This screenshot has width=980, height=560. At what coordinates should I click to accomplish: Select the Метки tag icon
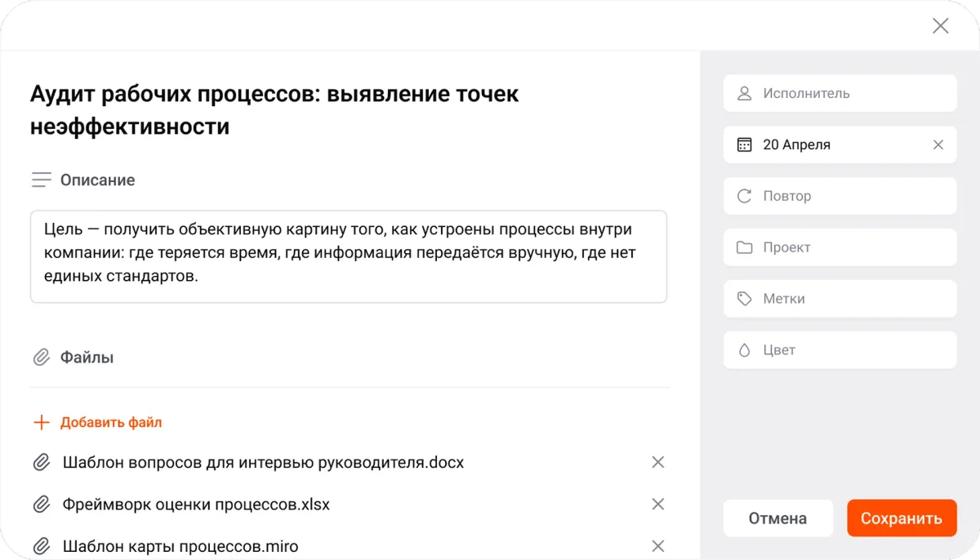click(x=744, y=298)
